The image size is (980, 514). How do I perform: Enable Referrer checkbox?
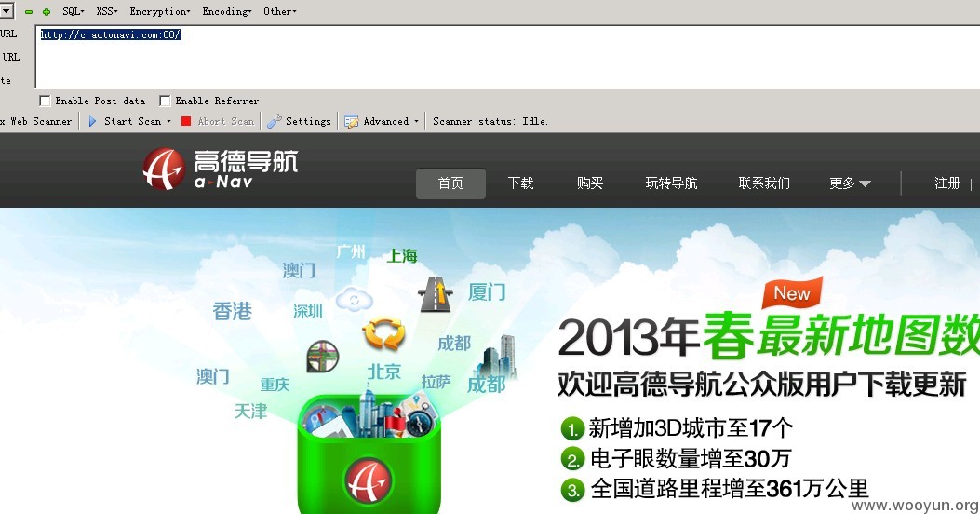165,101
